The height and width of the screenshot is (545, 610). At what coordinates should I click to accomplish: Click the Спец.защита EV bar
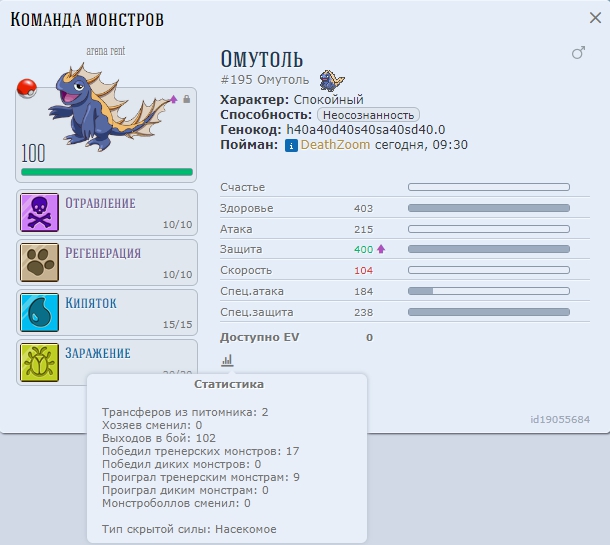[x=489, y=312]
